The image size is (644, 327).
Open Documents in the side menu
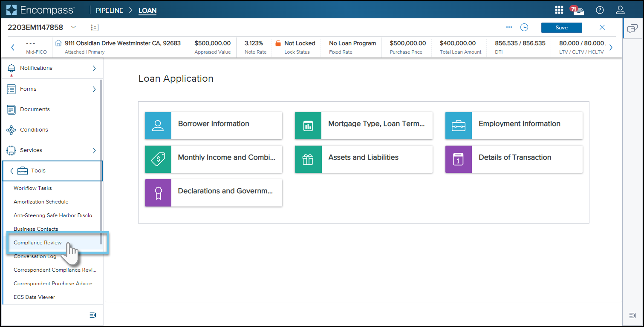tap(35, 109)
